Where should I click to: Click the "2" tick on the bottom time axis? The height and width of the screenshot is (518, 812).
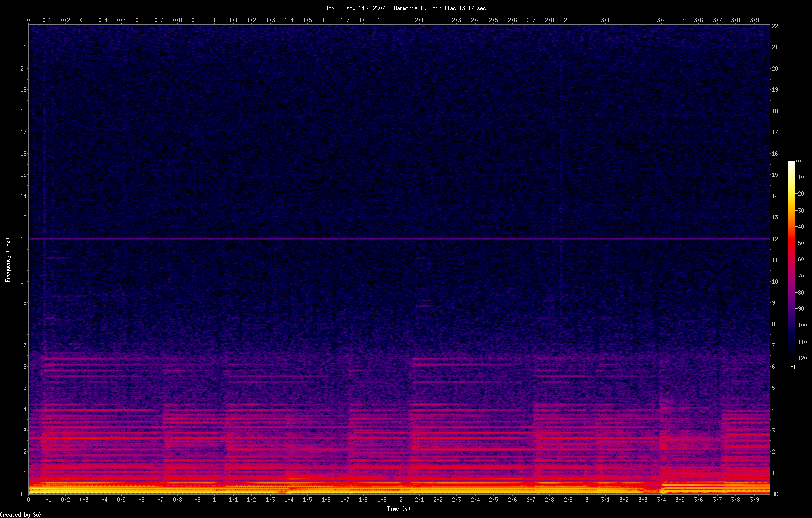[x=401, y=500]
